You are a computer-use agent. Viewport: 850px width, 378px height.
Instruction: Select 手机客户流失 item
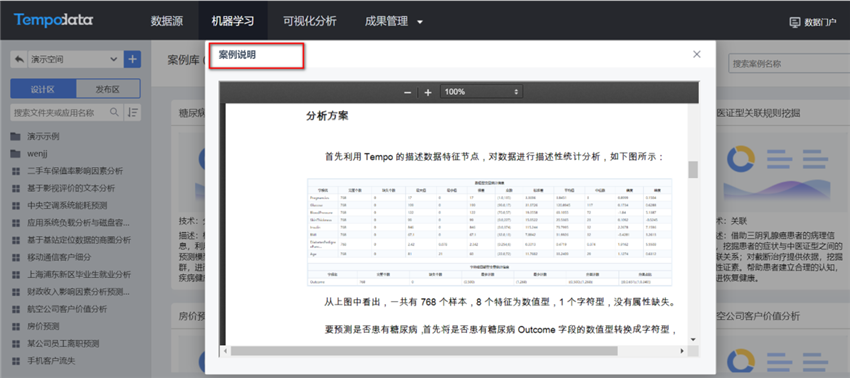[x=51, y=361]
